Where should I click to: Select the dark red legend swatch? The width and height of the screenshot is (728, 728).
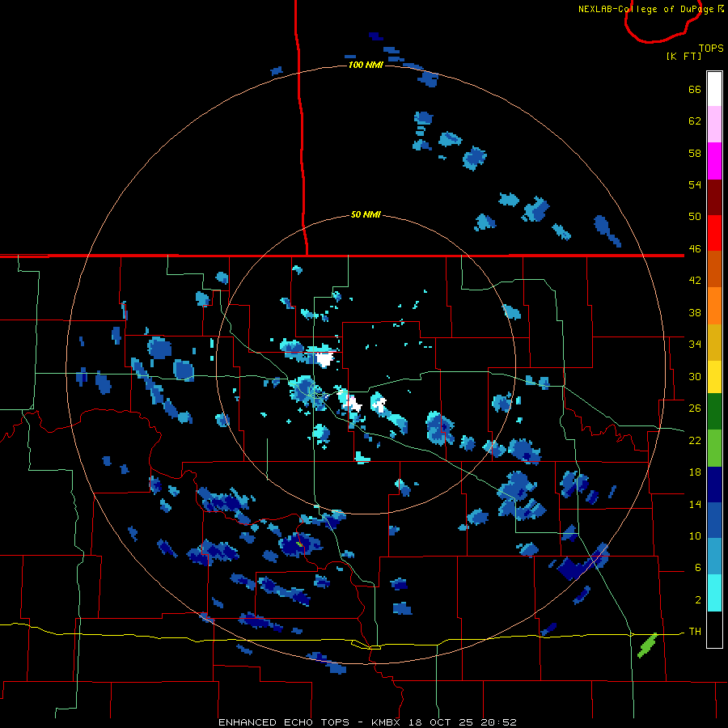pyautogui.click(x=714, y=197)
